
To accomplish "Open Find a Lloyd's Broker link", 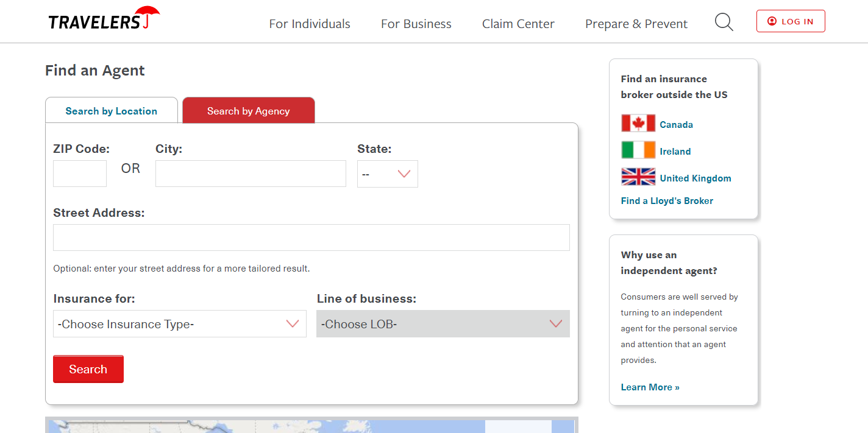I will click(x=667, y=200).
